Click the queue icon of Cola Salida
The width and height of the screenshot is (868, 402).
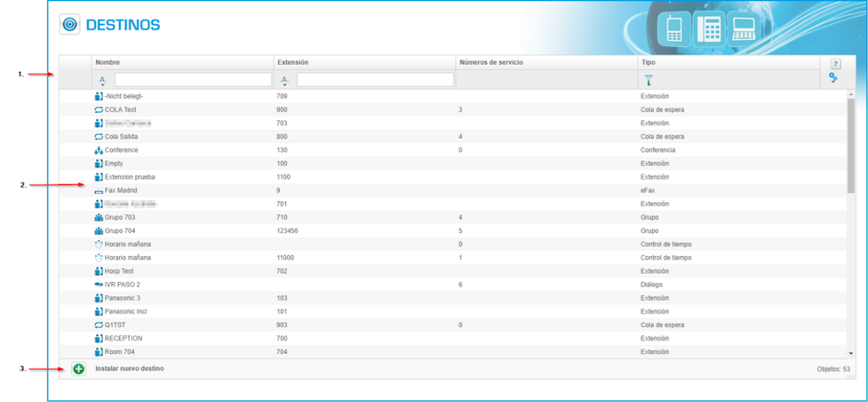(99, 136)
